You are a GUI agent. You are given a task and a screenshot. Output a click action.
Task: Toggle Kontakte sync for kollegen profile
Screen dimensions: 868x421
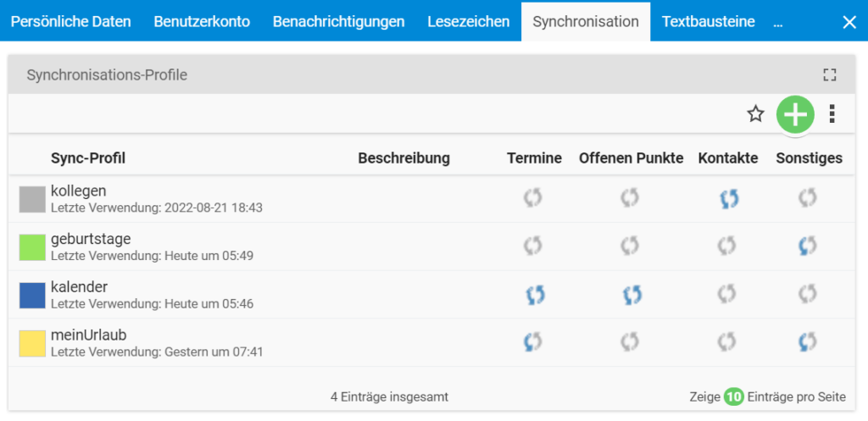tap(729, 199)
